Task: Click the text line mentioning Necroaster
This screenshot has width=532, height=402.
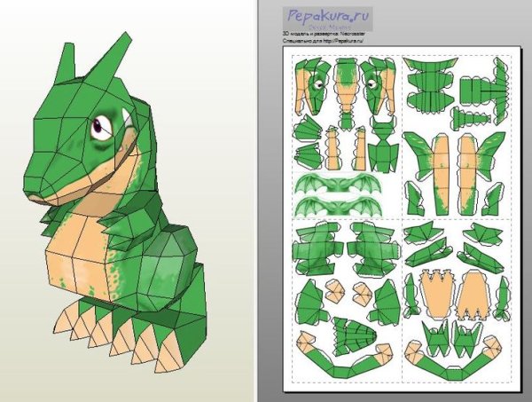Action: [x=324, y=34]
